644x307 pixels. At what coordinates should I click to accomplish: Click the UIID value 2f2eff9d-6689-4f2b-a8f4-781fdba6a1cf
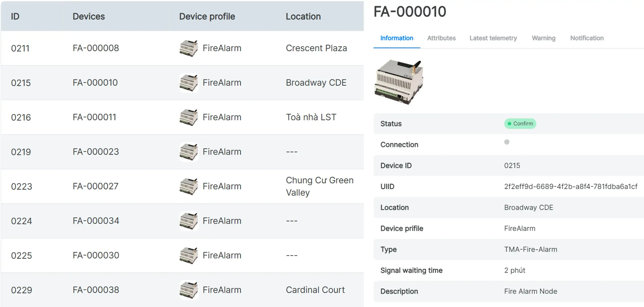coord(571,186)
